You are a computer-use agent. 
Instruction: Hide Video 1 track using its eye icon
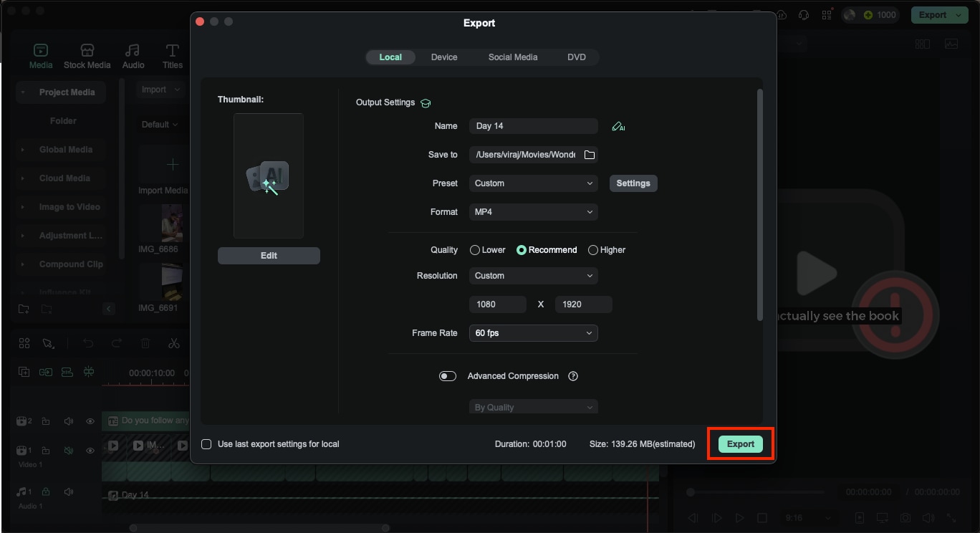coord(90,451)
